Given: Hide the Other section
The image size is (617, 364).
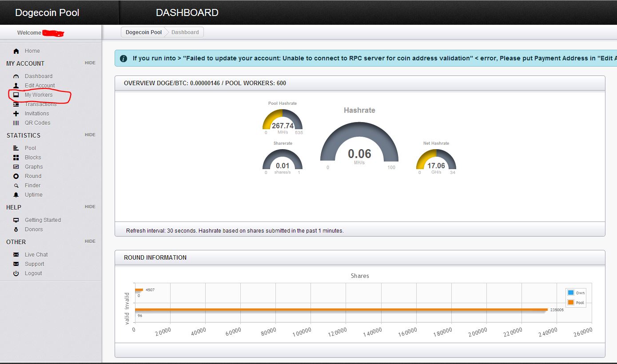Looking at the screenshot, I should (x=90, y=241).
